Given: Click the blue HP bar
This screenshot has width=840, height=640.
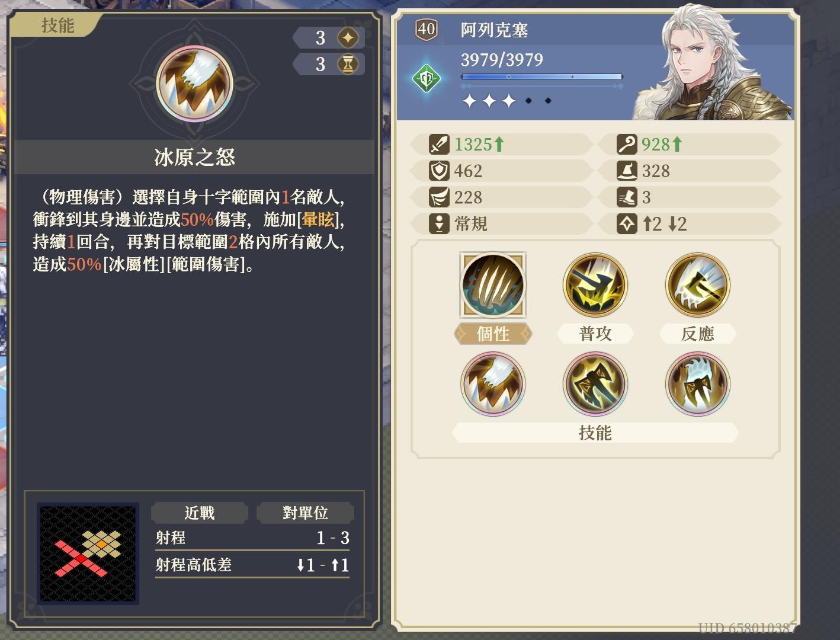Looking at the screenshot, I should 541,77.
